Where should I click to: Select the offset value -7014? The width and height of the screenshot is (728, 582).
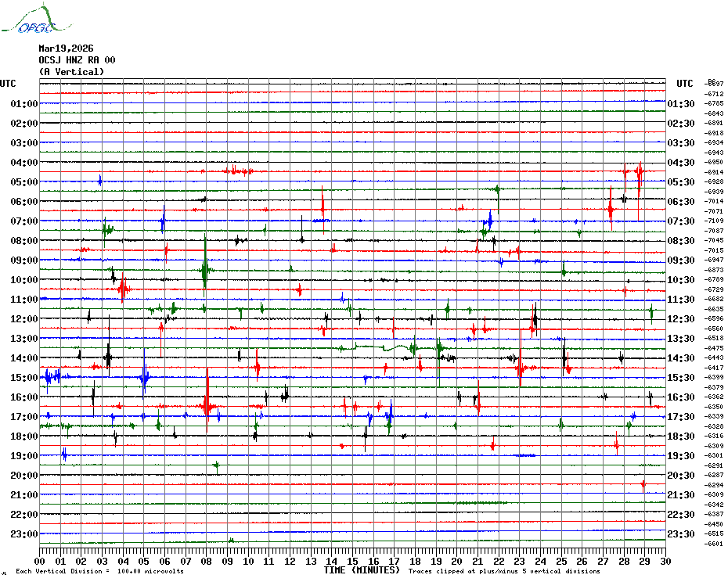click(x=714, y=201)
